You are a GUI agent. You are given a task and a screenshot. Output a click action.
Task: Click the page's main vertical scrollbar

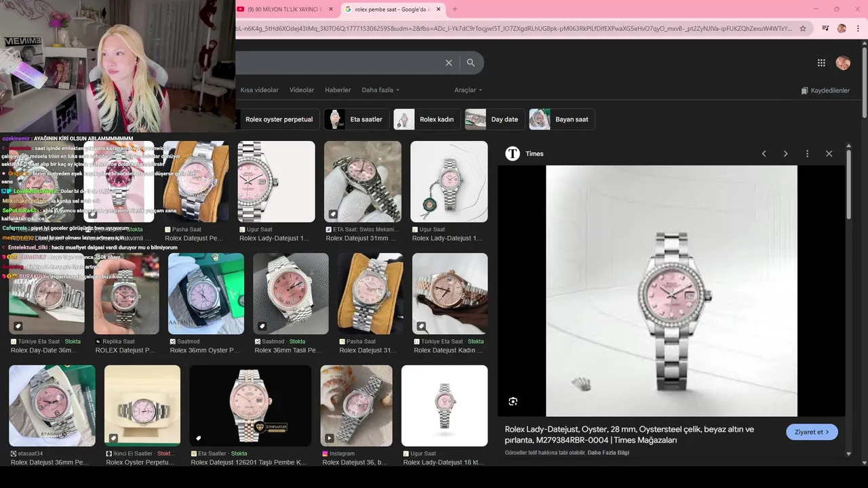tap(864, 81)
